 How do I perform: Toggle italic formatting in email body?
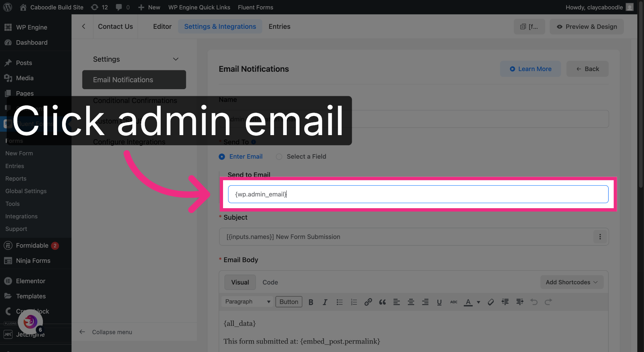pos(325,302)
